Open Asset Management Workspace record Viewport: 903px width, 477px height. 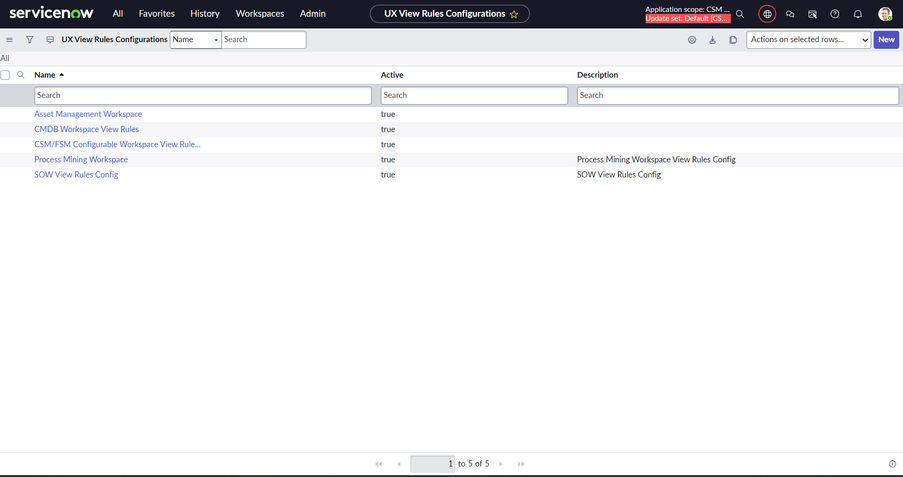[x=88, y=114]
